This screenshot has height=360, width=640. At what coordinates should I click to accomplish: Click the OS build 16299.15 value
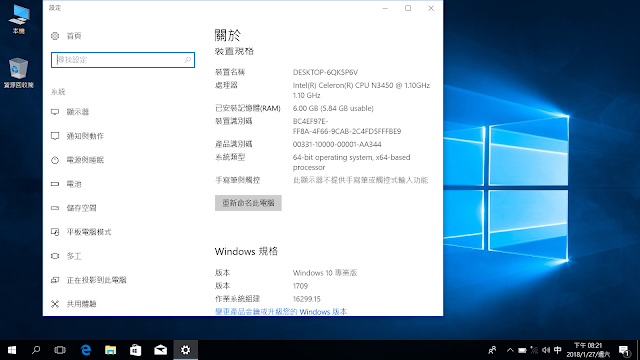[x=307, y=299]
